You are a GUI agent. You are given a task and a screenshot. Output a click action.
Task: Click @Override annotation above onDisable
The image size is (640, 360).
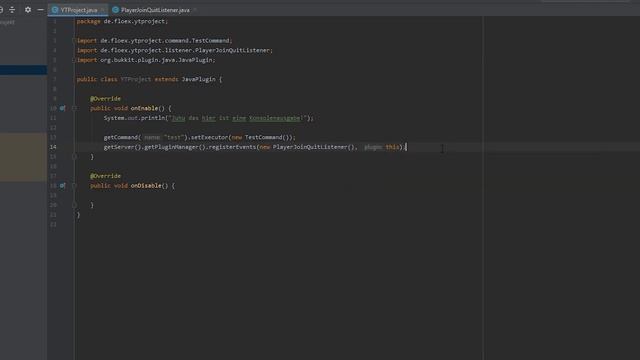click(105, 176)
